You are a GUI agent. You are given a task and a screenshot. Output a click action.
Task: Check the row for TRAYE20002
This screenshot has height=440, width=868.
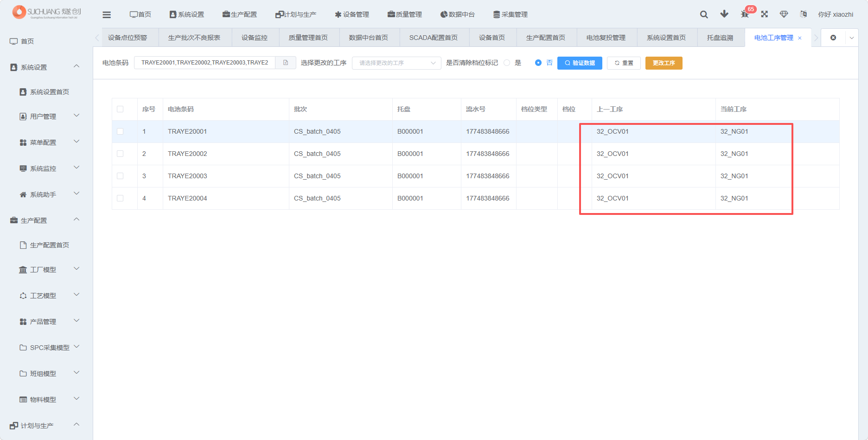point(120,154)
